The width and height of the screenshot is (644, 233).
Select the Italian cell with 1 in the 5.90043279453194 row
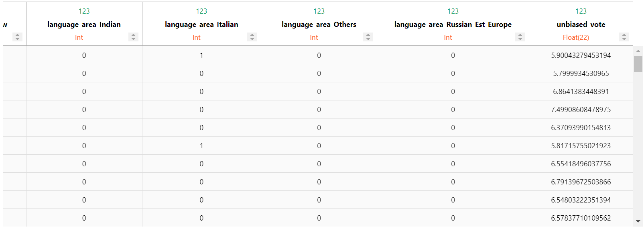pos(201,55)
